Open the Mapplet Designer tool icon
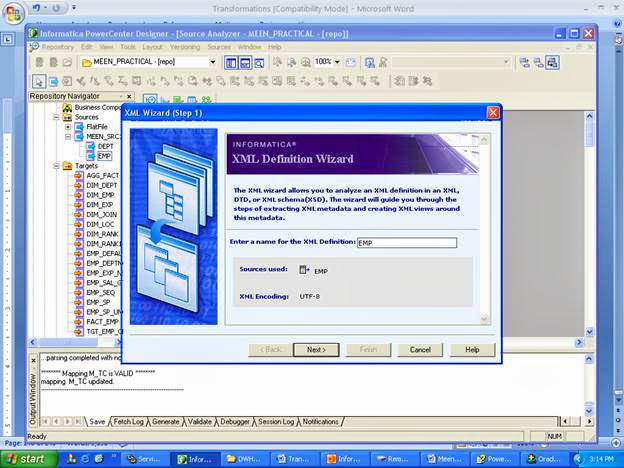624x468 pixels. (x=192, y=99)
